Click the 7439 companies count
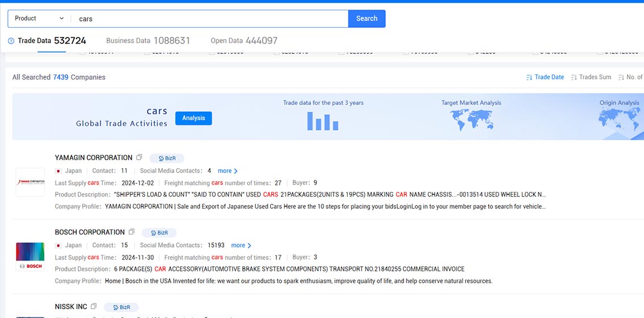This screenshot has height=318, width=644. [x=60, y=77]
